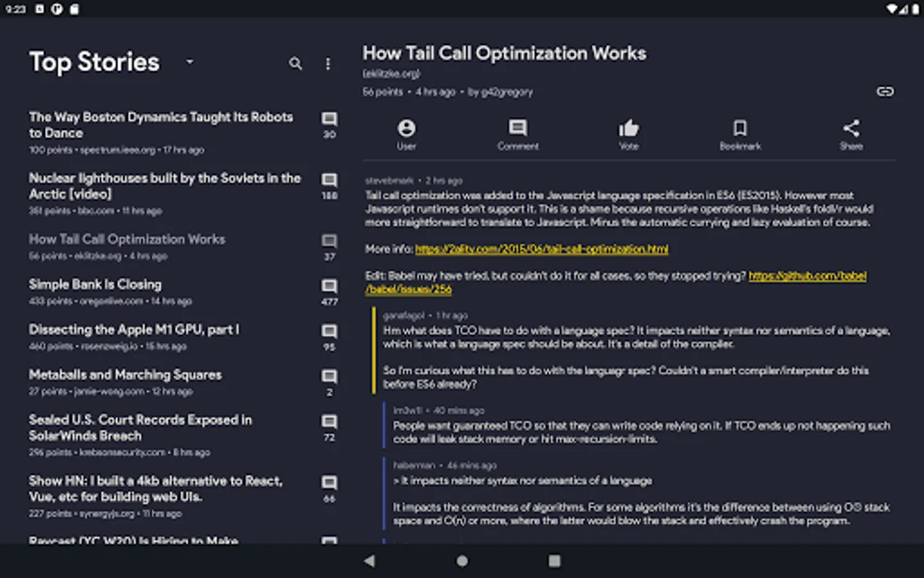Image resolution: width=924 pixels, height=578 pixels.
Task: Bookmark the Tail Call Optimization story
Action: point(740,134)
